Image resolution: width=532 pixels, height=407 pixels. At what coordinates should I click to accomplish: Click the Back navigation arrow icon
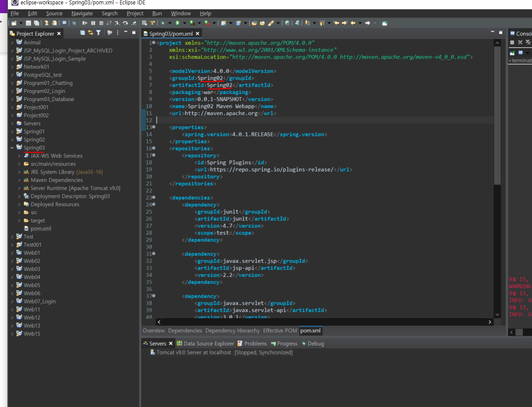click(x=353, y=23)
